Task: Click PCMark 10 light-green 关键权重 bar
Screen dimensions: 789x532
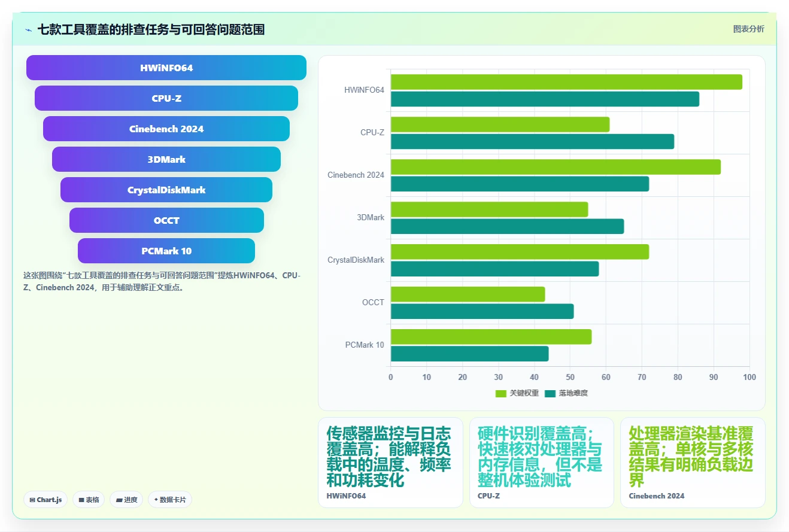Action: pyautogui.click(x=491, y=337)
